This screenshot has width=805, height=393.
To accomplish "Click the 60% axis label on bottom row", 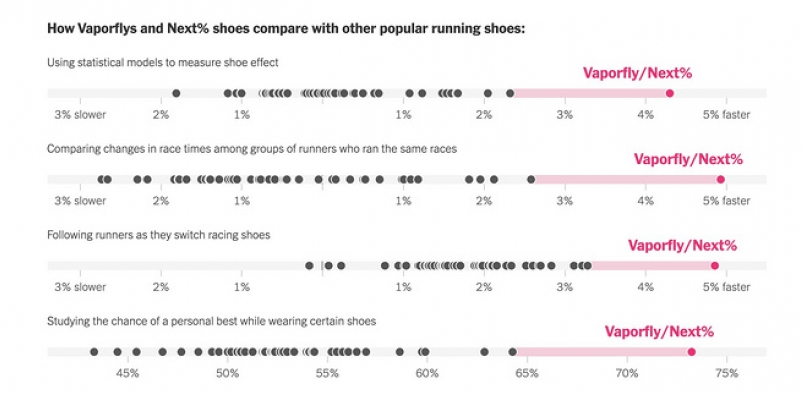I will (x=427, y=373).
